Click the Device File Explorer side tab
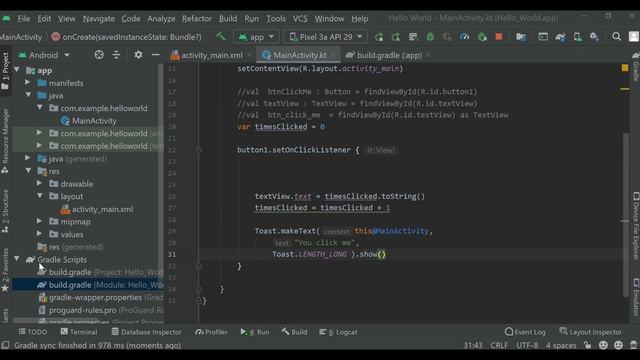The width and height of the screenshot is (640, 360). coord(636,225)
